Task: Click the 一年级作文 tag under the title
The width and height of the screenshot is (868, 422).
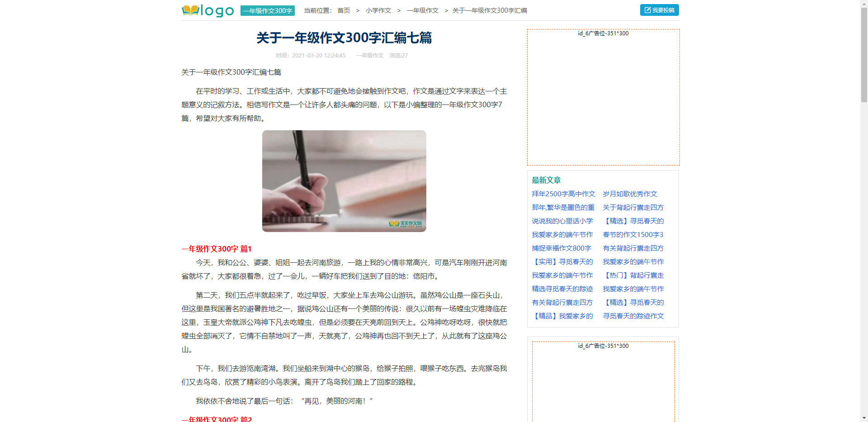Action: tap(369, 56)
